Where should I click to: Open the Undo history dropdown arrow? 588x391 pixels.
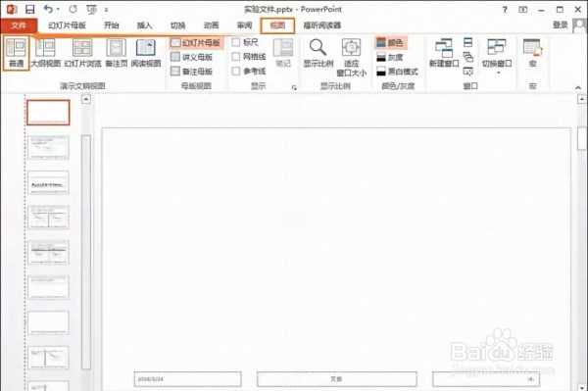click(58, 10)
